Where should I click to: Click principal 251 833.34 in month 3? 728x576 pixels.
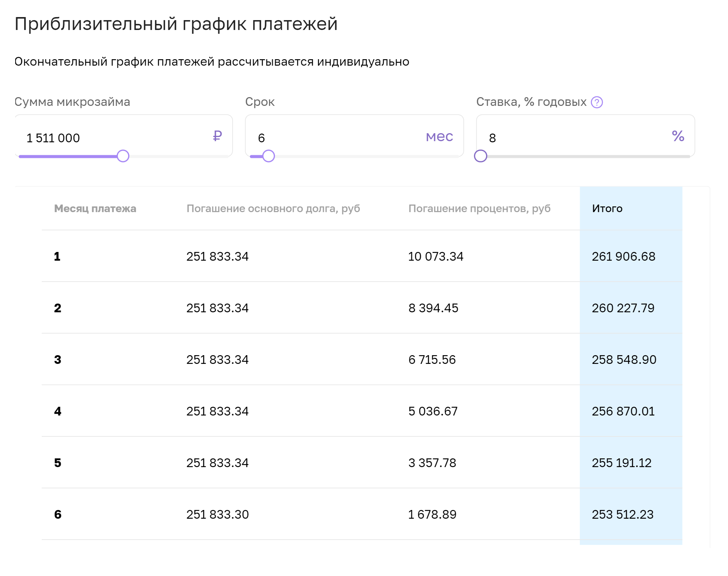click(x=218, y=360)
